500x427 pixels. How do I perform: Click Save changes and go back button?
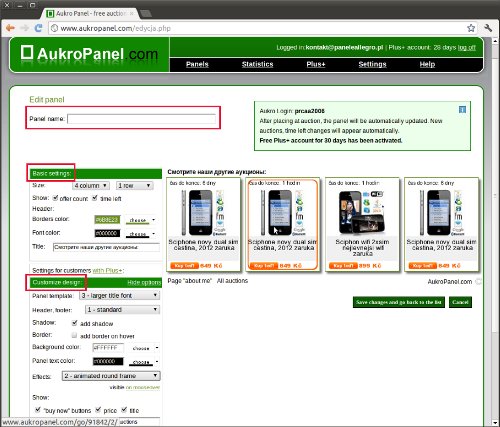399,302
